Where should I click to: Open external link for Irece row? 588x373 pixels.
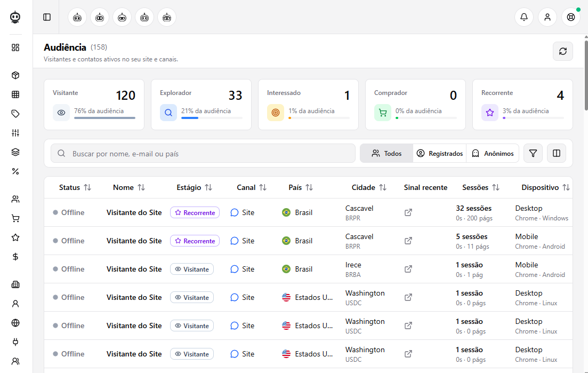tap(408, 269)
